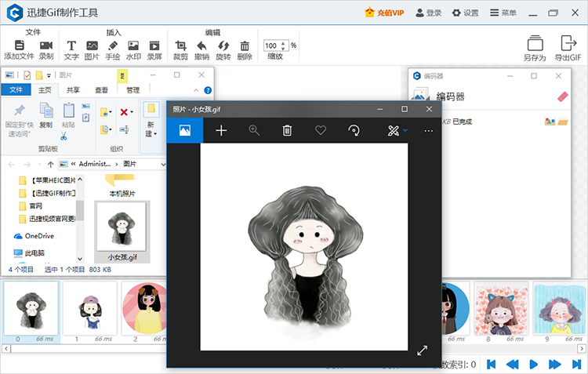
Task: Select the 裁剪 crop tool
Action: click(181, 45)
